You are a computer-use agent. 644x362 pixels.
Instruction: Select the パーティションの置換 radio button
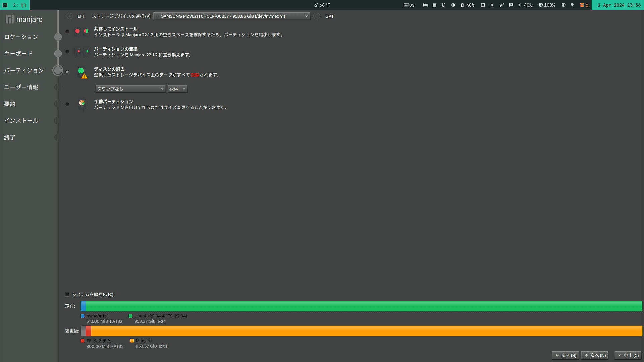pos(67,52)
